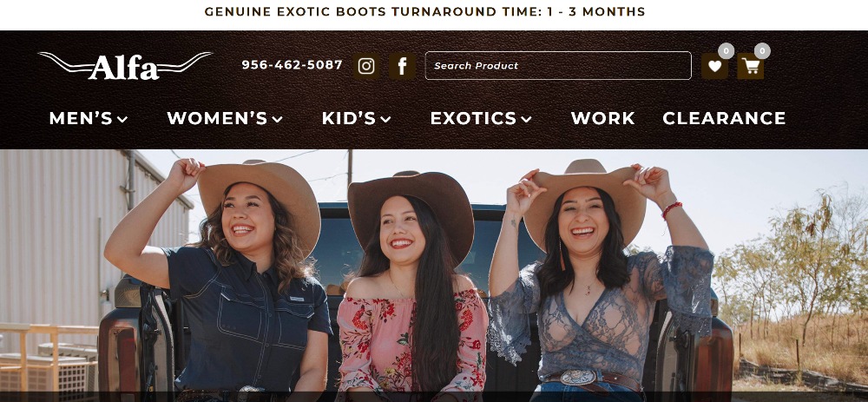The width and height of the screenshot is (868, 402).
Task: Expand the Women's menu chevron
Action: 278,119
